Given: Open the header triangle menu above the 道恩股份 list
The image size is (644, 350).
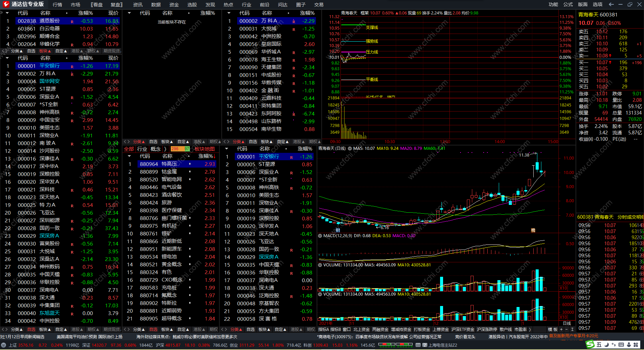Looking at the screenshot, I should [x=8, y=13].
